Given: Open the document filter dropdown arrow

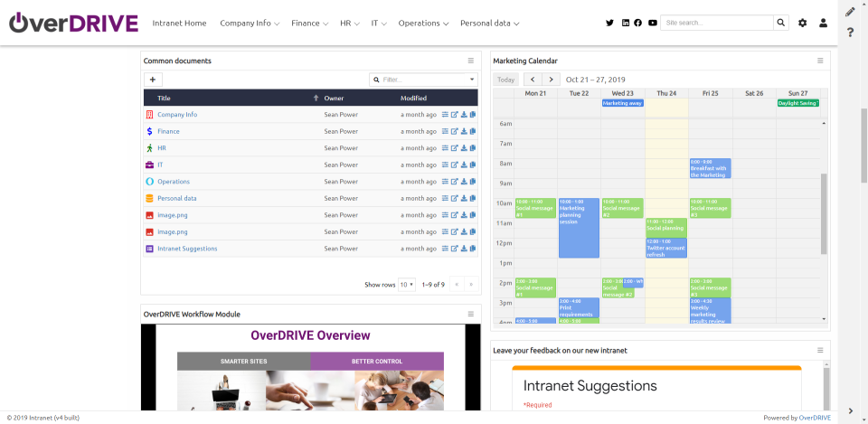Looking at the screenshot, I should click(472, 80).
